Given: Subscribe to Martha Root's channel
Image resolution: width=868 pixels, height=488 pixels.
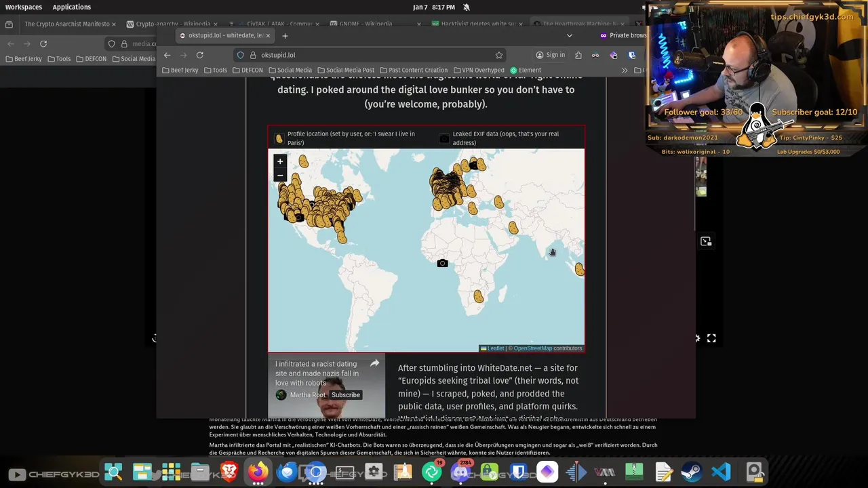Looking at the screenshot, I should point(346,394).
